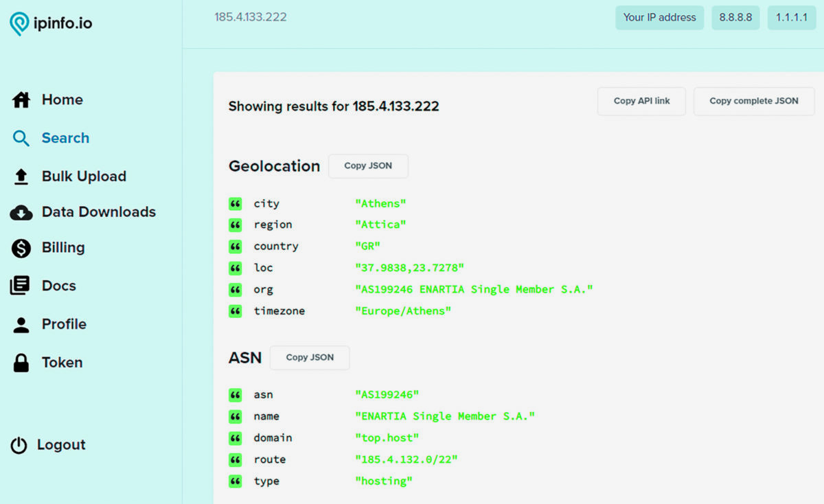The image size is (824, 504).
Task: Click quote icon beside route
Action: [236, 460]
